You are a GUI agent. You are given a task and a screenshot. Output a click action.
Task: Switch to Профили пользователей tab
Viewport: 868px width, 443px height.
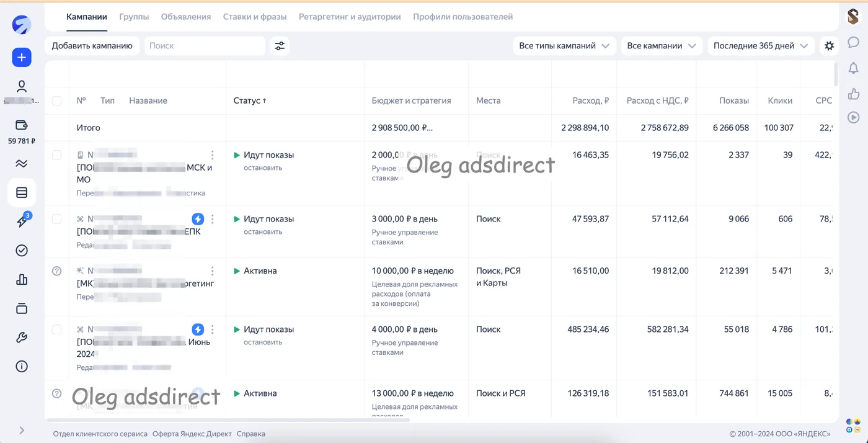pyautogui.click(x=463, y=17)
